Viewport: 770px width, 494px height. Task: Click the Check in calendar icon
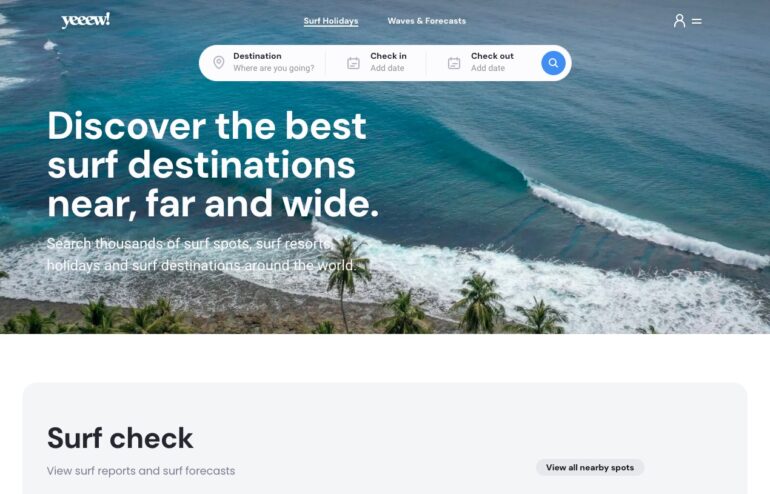(353, 63)
